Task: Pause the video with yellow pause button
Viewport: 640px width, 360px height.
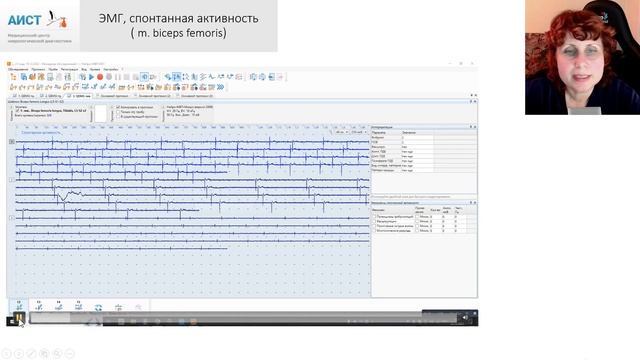Action: [19, 318]
